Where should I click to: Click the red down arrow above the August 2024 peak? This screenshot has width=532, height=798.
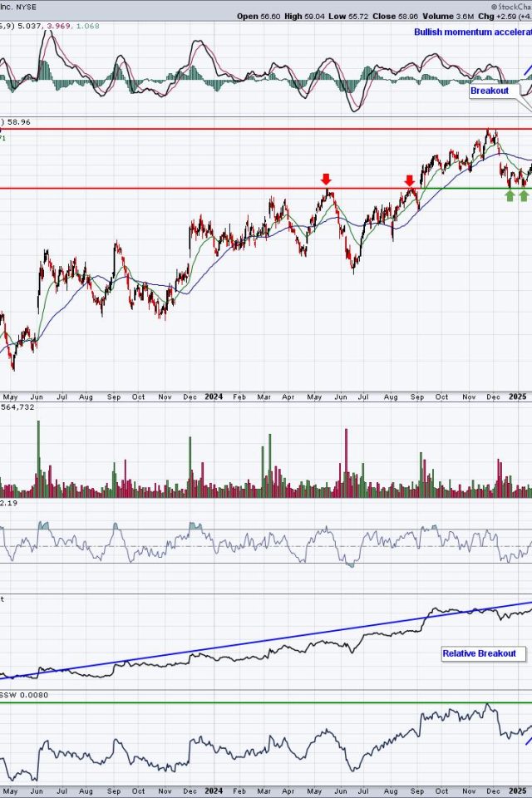409,180
